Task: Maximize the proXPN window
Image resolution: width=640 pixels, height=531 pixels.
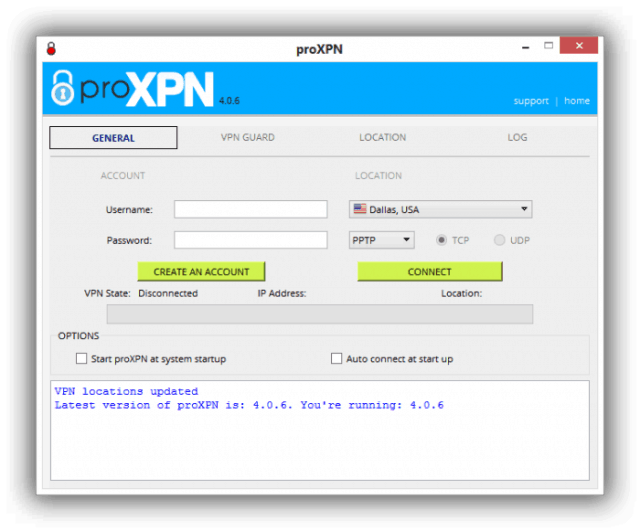Action: pyautogui.click(x=549, y=46)
